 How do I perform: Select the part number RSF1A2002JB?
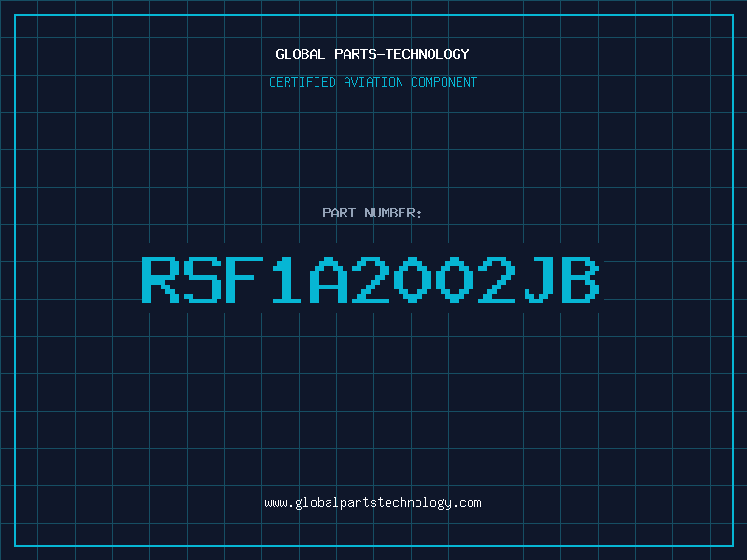click(371, 279)
